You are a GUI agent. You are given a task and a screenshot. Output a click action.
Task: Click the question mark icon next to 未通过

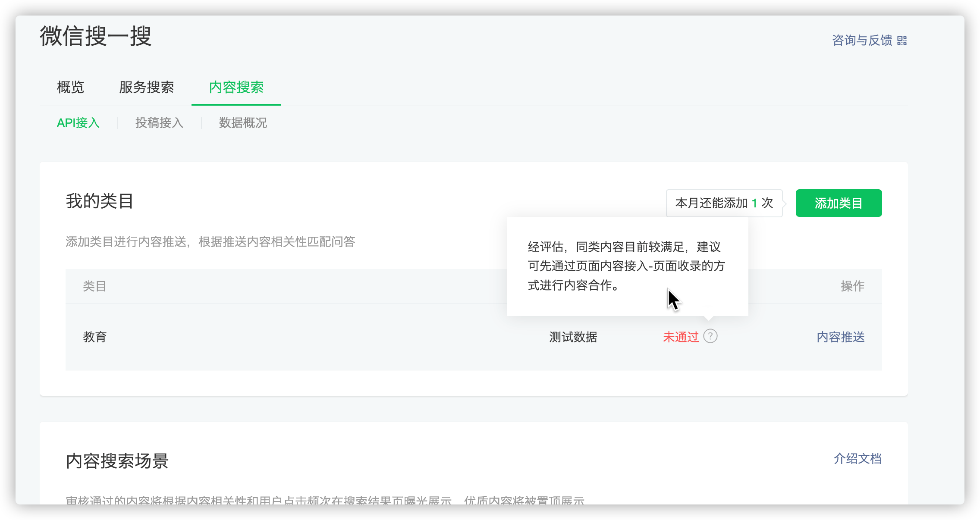[x=710, y=336]
